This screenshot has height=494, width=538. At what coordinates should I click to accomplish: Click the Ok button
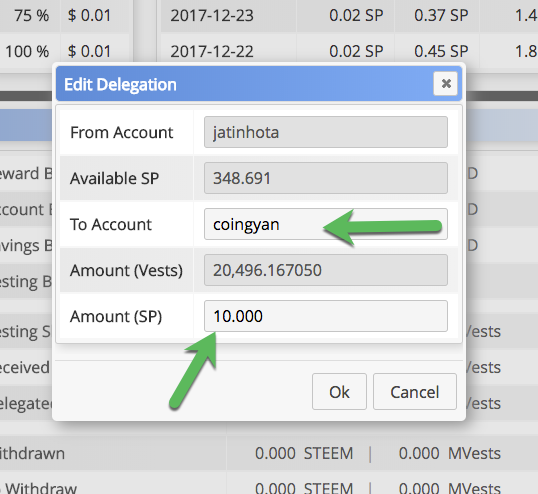click(x=339, y=391)
